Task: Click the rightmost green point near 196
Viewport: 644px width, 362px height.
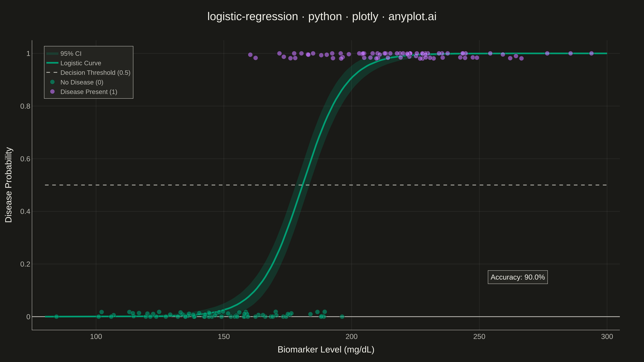Action: point(342,317)
